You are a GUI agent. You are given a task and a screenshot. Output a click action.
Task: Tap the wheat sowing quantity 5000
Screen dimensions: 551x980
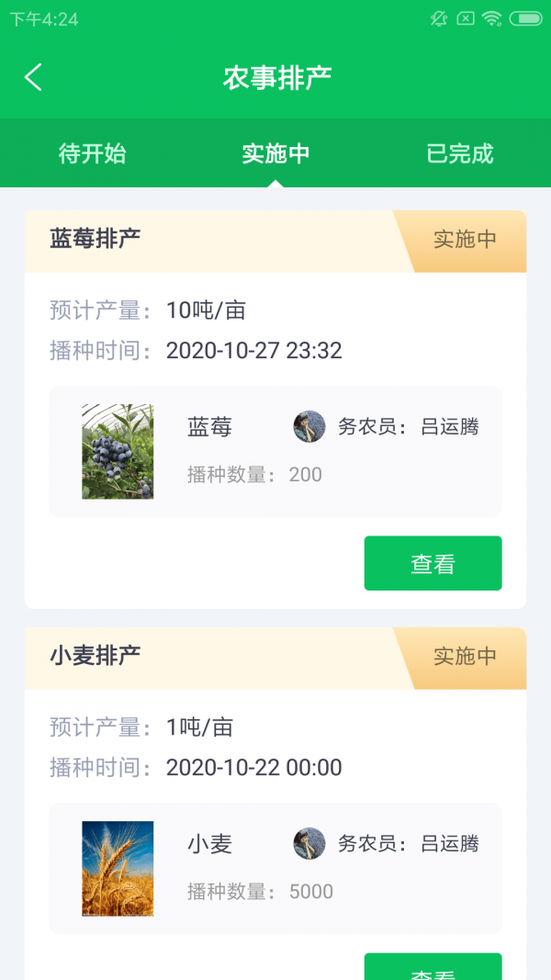point(311,892)
